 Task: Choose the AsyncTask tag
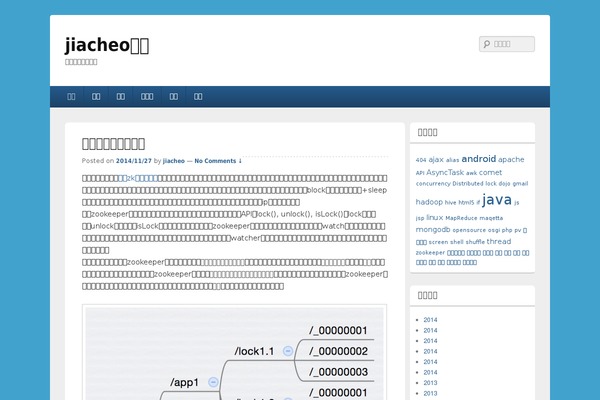pos(445,173)
